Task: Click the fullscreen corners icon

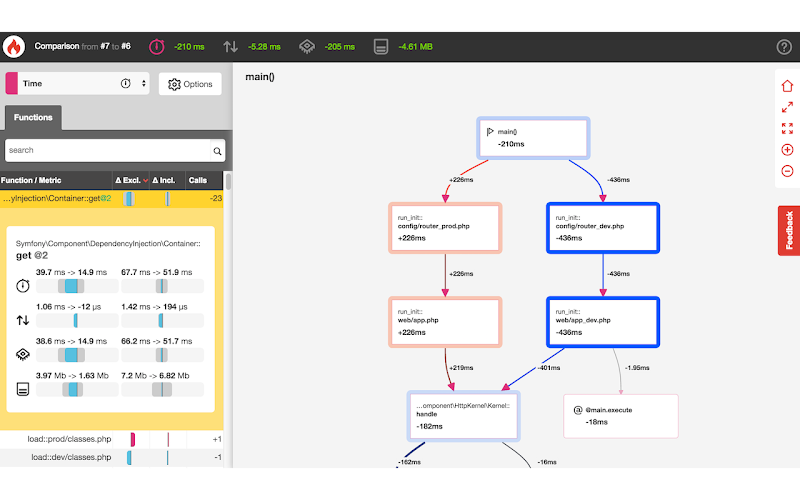Action: click(x=787, y=129)
